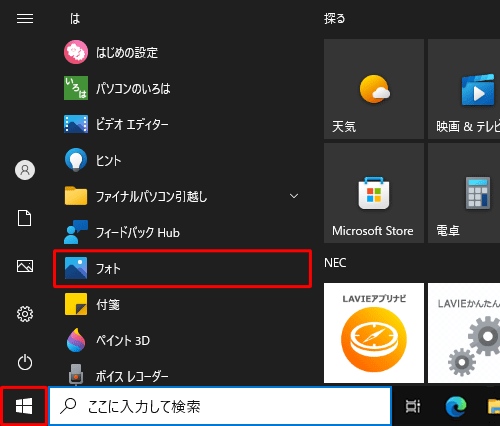Open the Windows Start button
This screenshot has height=426, width=500.
click(x=24, y=406)
